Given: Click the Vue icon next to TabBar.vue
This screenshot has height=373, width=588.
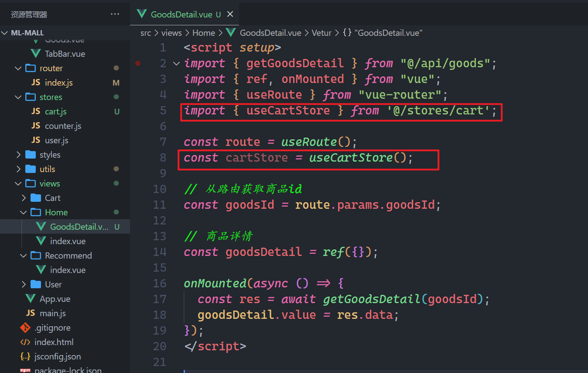Looking at the screenshot, I should (36, 54).
